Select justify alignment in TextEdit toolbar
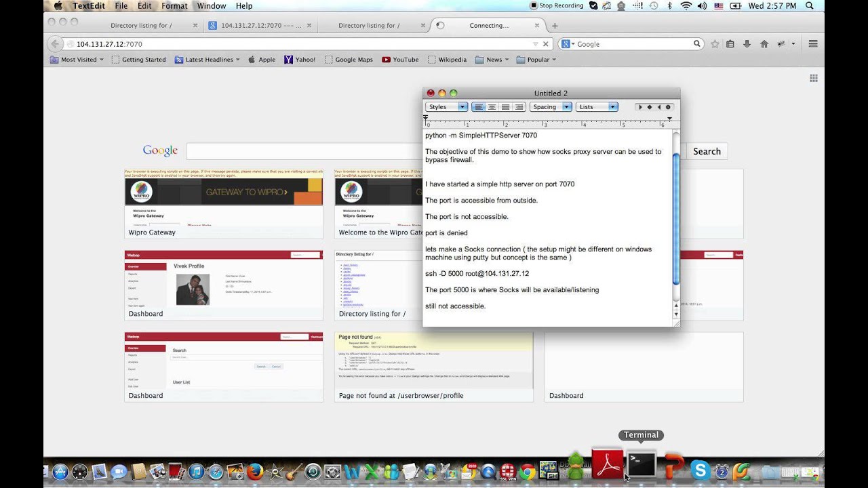The width and height of the screenshot is (868, 488). coord(506,107)
